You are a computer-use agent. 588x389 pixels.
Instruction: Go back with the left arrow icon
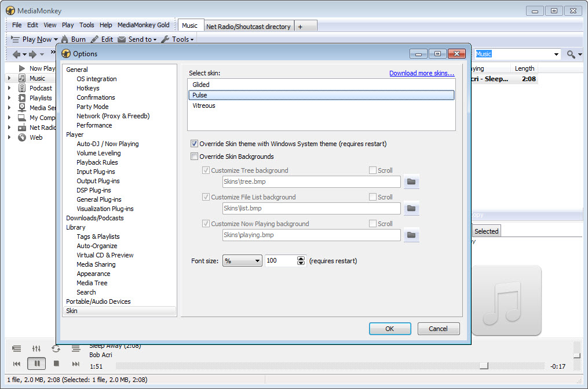16,54
